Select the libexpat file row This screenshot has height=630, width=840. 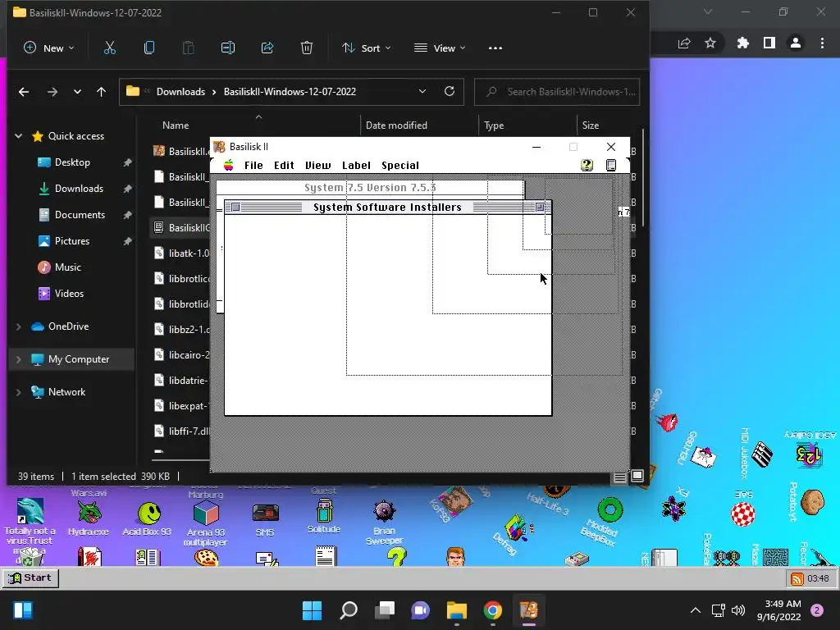pyautogui.click(x=181, y=405)
